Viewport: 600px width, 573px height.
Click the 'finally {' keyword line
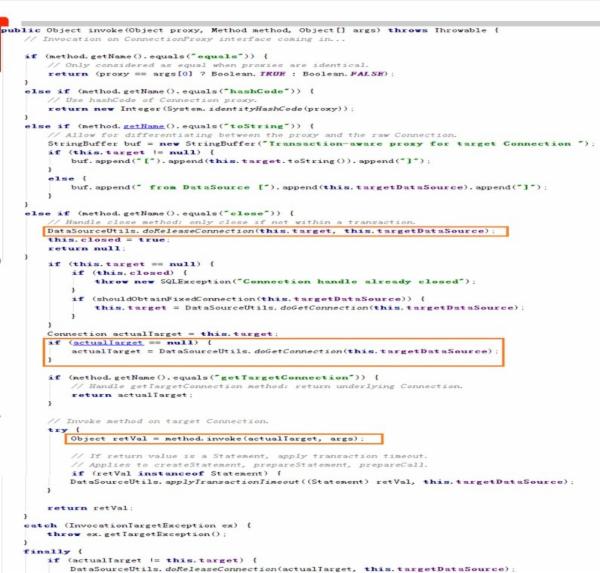click(x=53, y=552)
